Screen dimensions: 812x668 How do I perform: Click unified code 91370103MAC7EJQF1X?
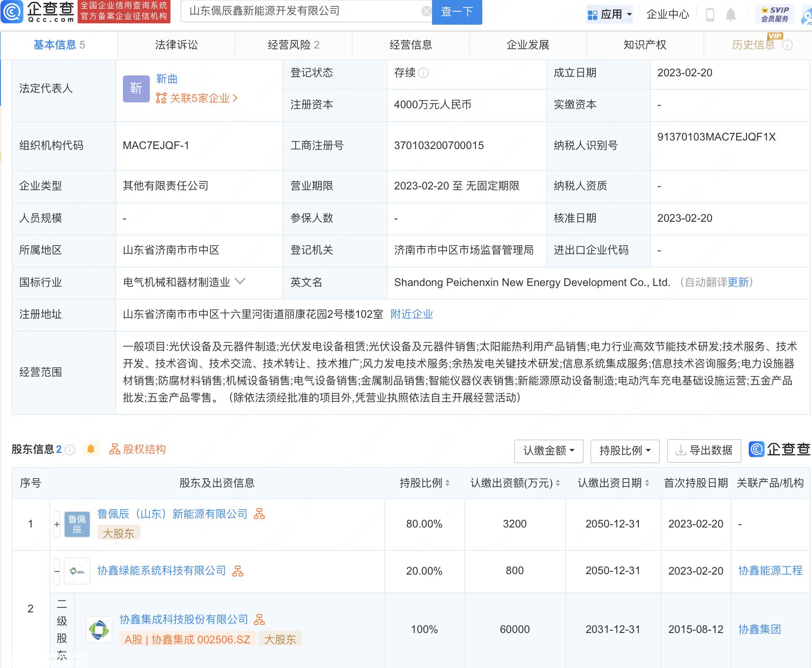point(716,137)
